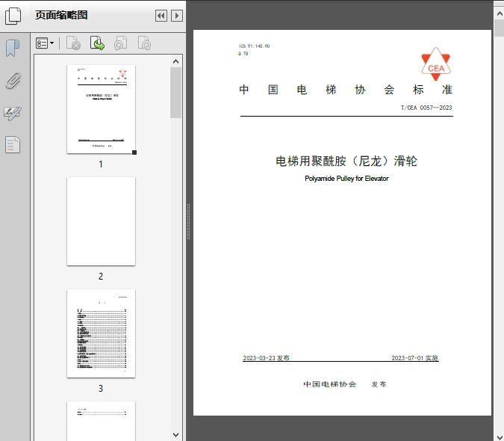Image resolution: width=504 pixels, height=441 pixels.
Task: Click the CEA logo on the document
Action: [436, 64]
